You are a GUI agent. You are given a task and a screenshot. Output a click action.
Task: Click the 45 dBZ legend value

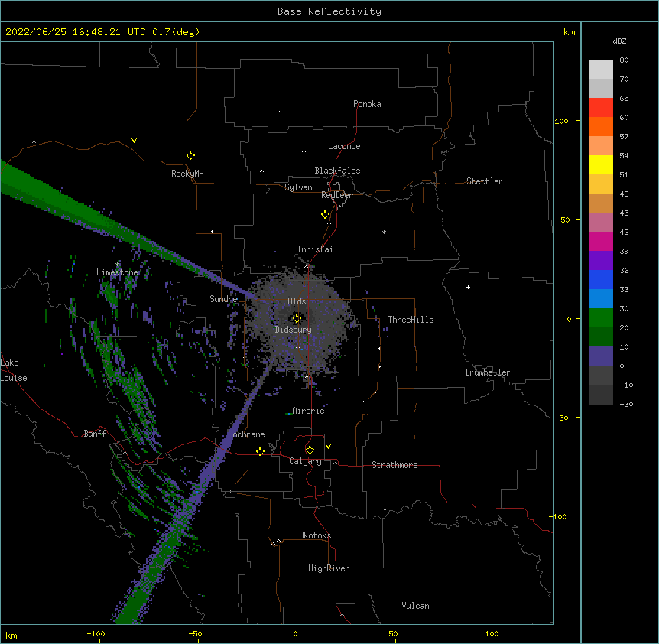coord(624,213)
